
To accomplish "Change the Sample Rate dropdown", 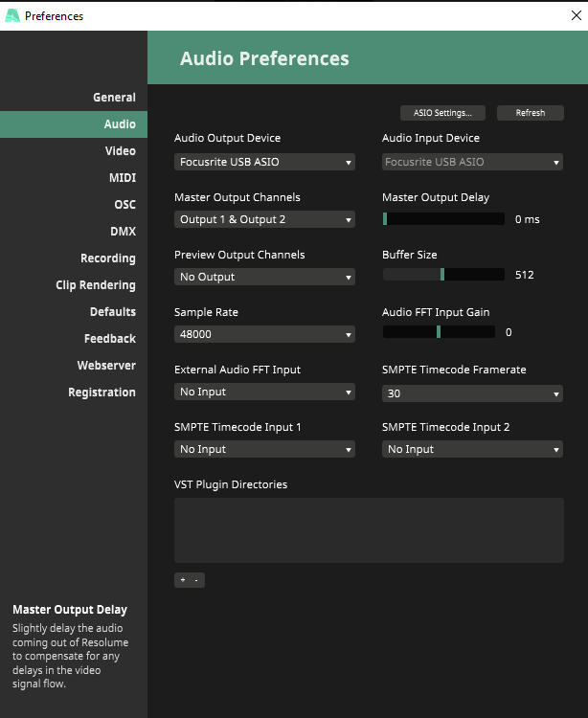I will click(x=264, y=334).
